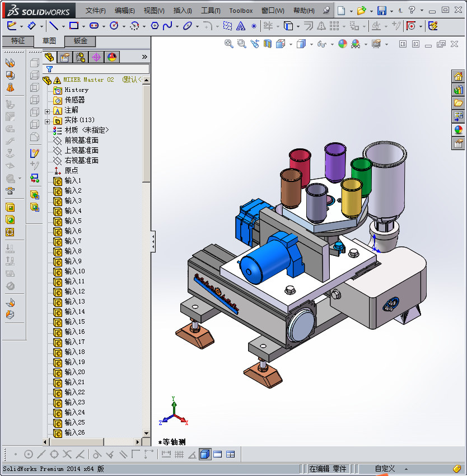Select the Mirror Entities tool
The image size is (467, 476).
321,26
